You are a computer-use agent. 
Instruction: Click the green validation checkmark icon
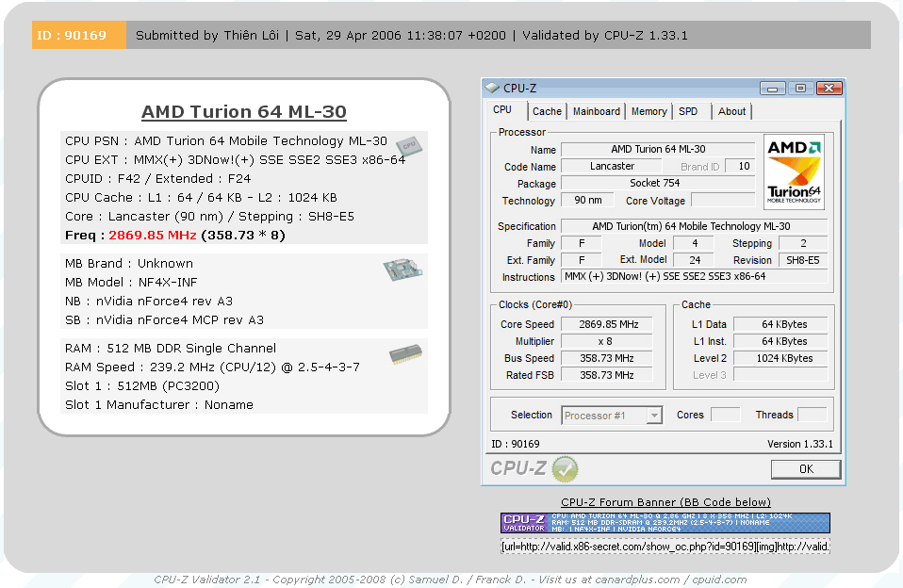(x=565, y=468)
